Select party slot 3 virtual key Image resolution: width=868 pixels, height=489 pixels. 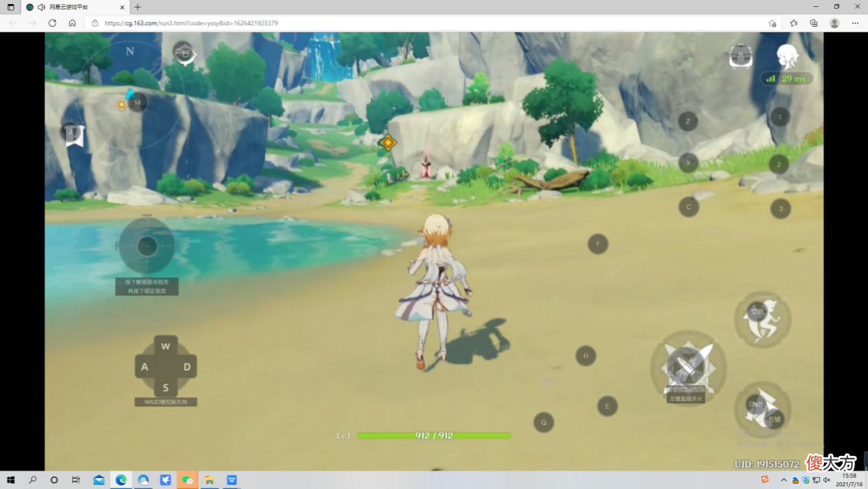[780, 209]
